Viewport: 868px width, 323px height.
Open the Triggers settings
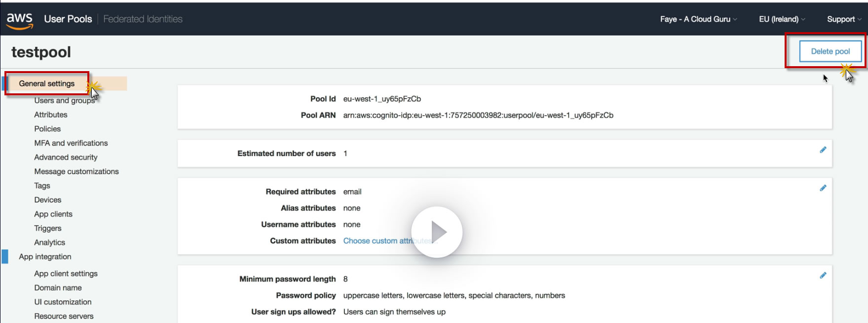48,229
